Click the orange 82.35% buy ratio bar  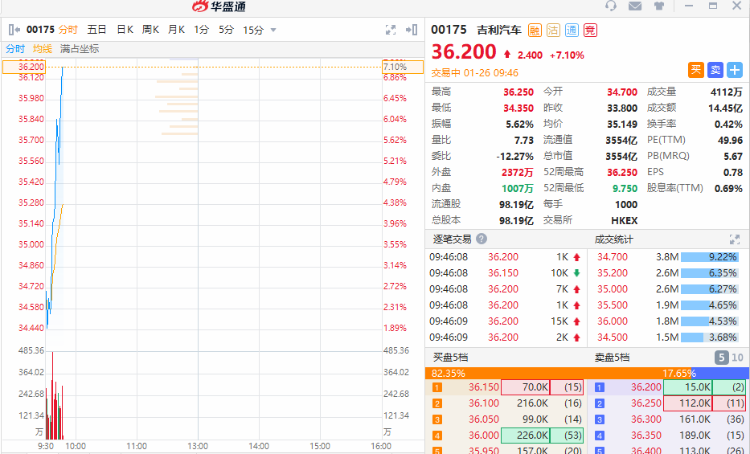(558, 373)
